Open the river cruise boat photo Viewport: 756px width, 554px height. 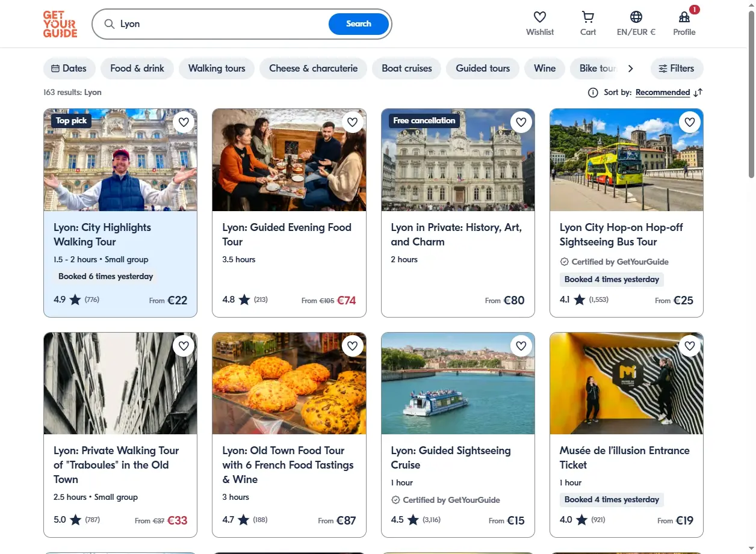click(x=458, y=383)
